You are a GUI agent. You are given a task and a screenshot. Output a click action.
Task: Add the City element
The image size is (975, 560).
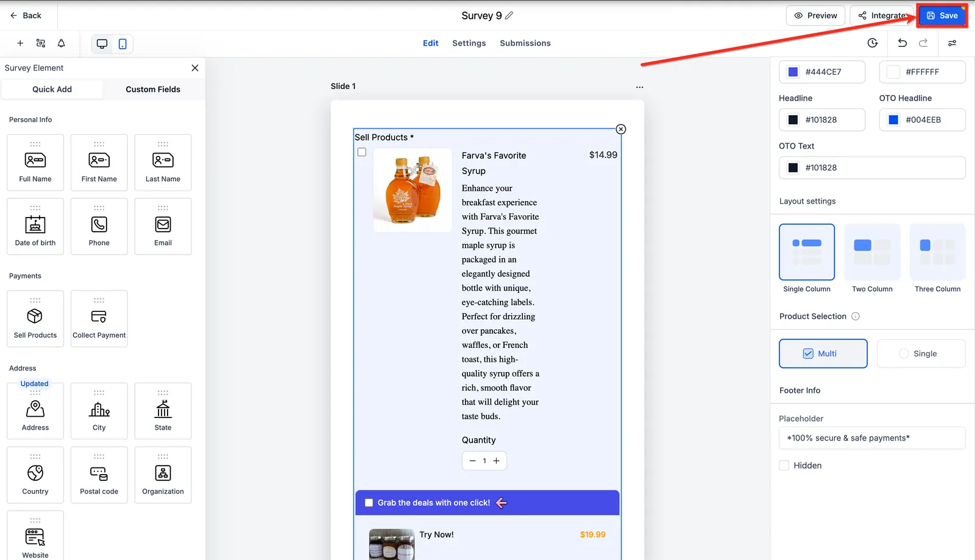(x=99, y=411)
